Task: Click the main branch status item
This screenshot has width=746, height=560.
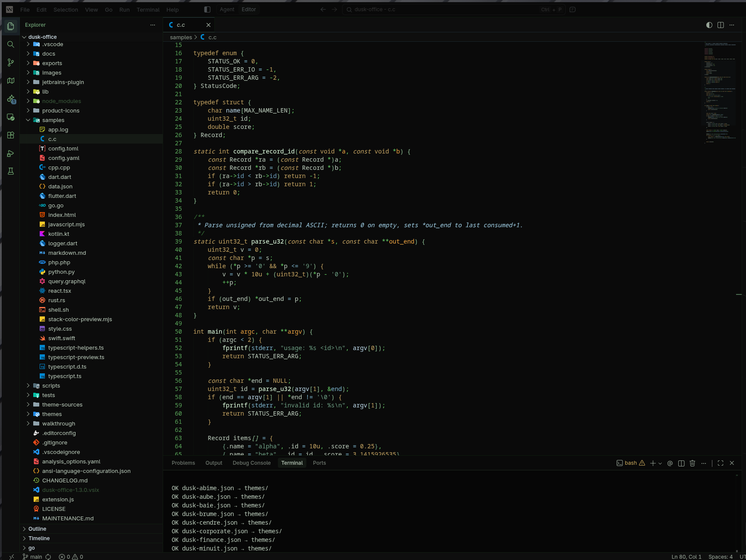Action: [x=32, y=557]
